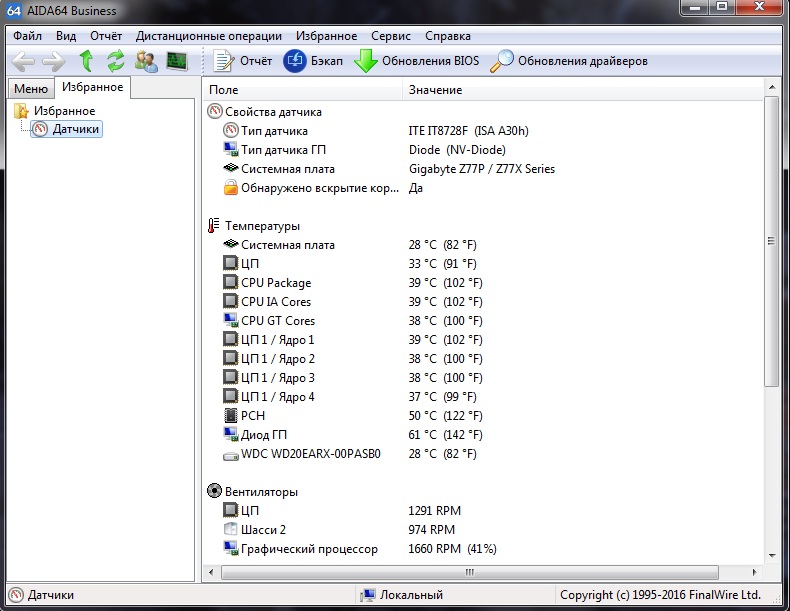Click Обновления драйверов button
The height and width of the screenshot is (611, 790).
(x=569, y=61)
